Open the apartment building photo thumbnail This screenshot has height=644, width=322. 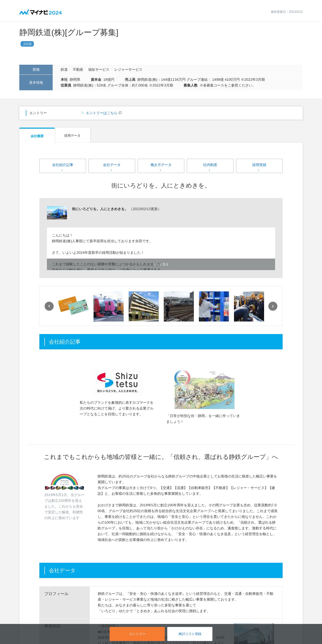tap(144, 306)
